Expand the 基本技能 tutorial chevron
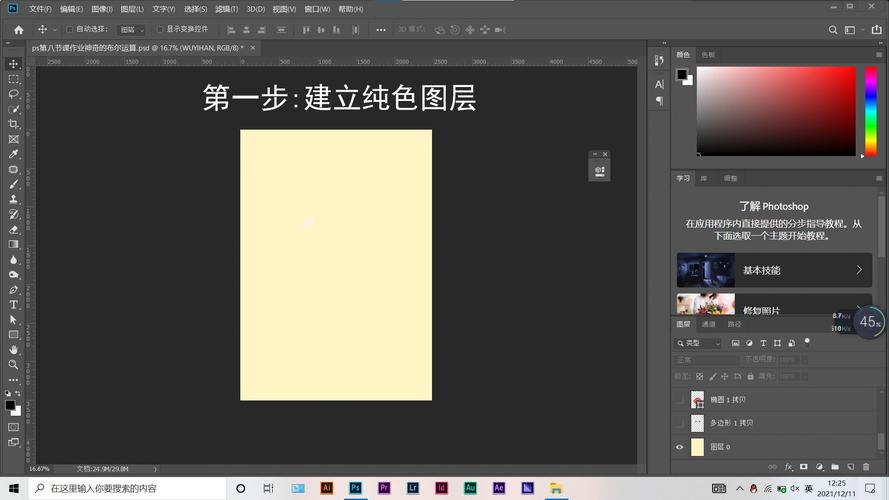This screenshot has width=889, height=500. tap(860, 270)
